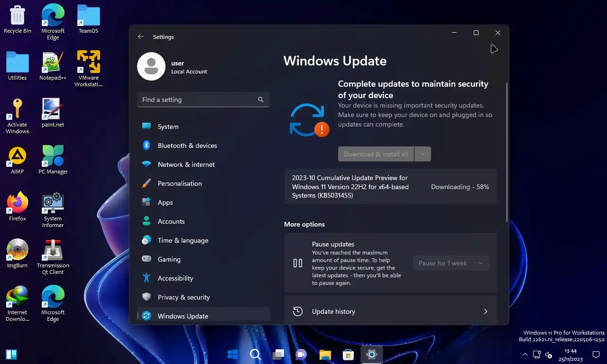Viewport: 607px width, 364px height.
Task: Launch Firefox from the desktop
Action: point(18,206)
